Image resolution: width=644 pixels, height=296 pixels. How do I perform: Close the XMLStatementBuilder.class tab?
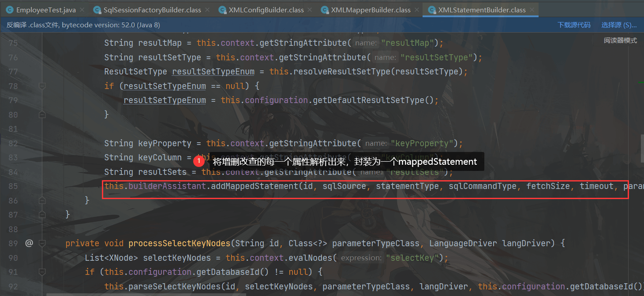[533, 10]
